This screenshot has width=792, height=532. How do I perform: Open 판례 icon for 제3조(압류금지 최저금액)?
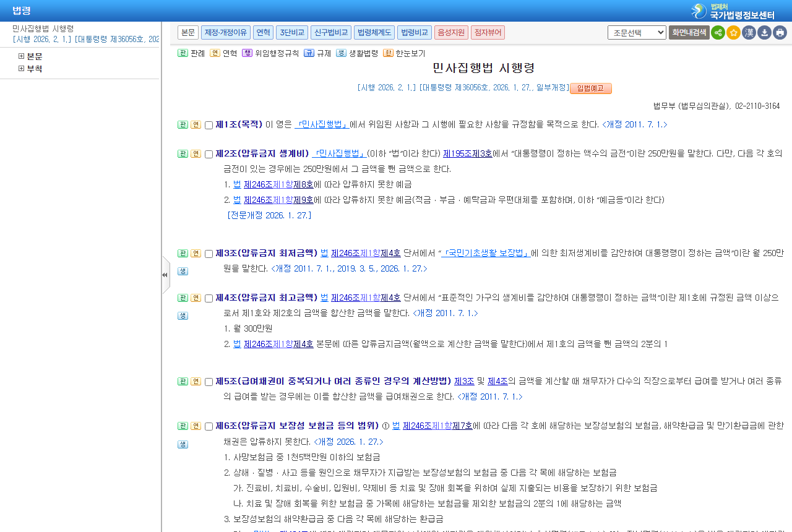183,253
